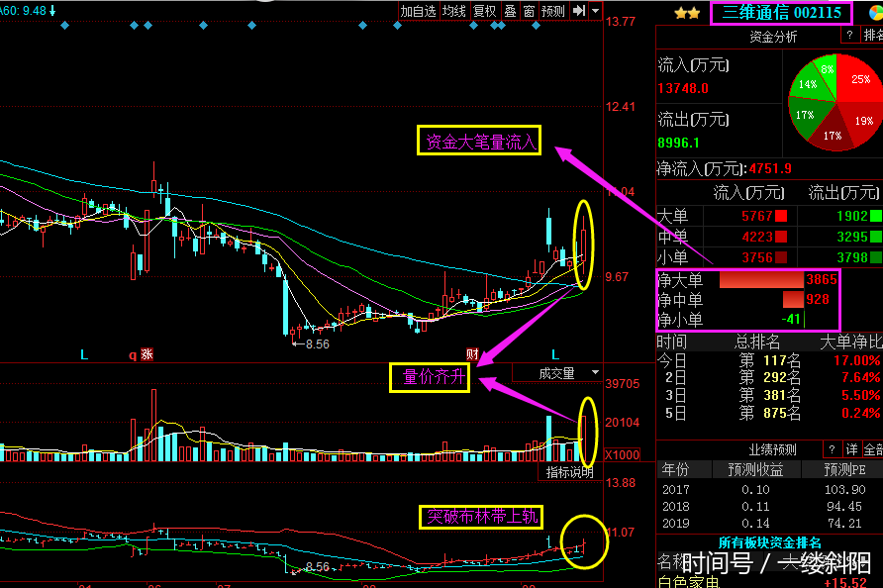The height and width of the screenshot is (588, 883).
Task: Click the 大单净比 value 17.00%
Action: 856,360
